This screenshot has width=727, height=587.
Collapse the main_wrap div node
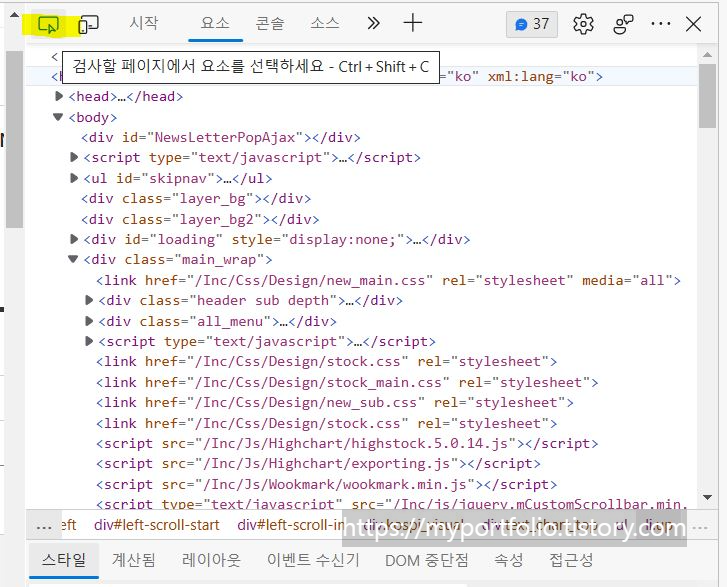73,259
